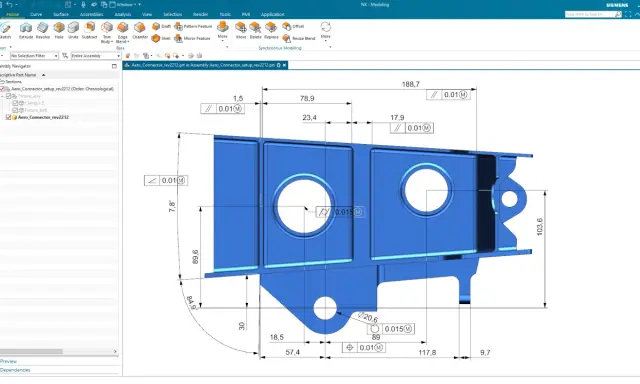
Task: Click the navigator scrollbar right arrow
Action: pyautogui.click(x=115, y=351)
